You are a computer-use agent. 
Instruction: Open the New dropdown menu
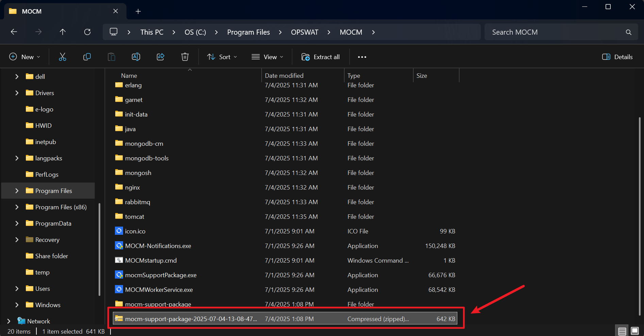24,57
